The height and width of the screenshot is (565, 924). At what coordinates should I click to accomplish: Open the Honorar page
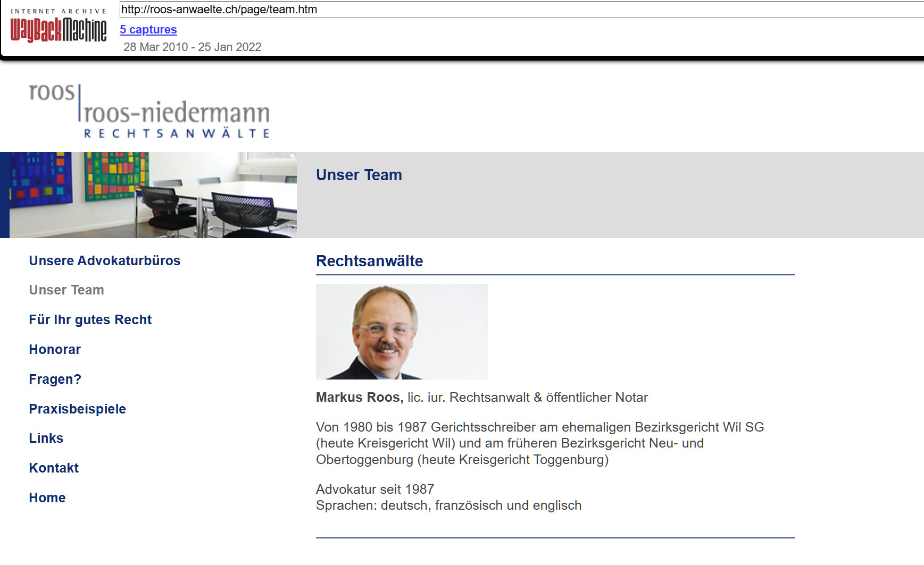pos(55,350)
